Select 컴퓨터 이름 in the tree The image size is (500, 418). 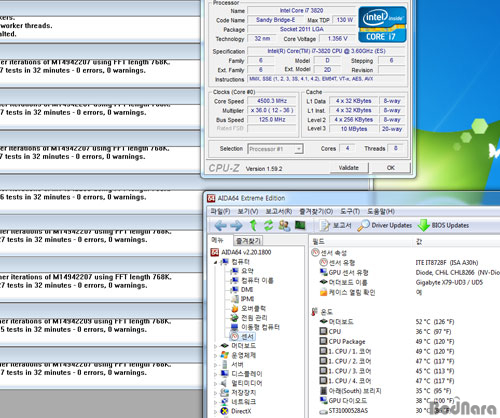pyautogui.click(x=257, y=280)
